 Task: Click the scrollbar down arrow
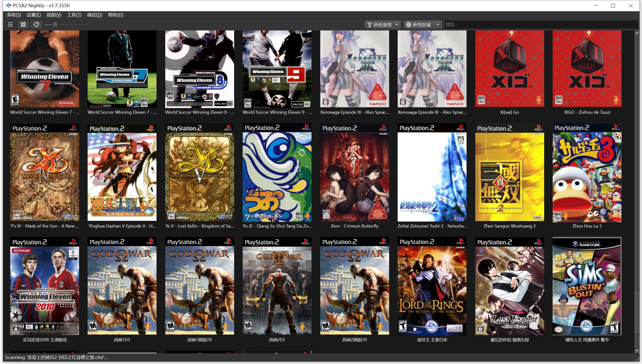tap(637, 351)
